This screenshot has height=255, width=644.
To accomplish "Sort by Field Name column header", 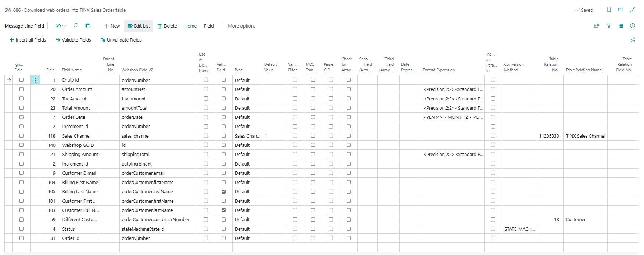I will (x=72, y=70).
